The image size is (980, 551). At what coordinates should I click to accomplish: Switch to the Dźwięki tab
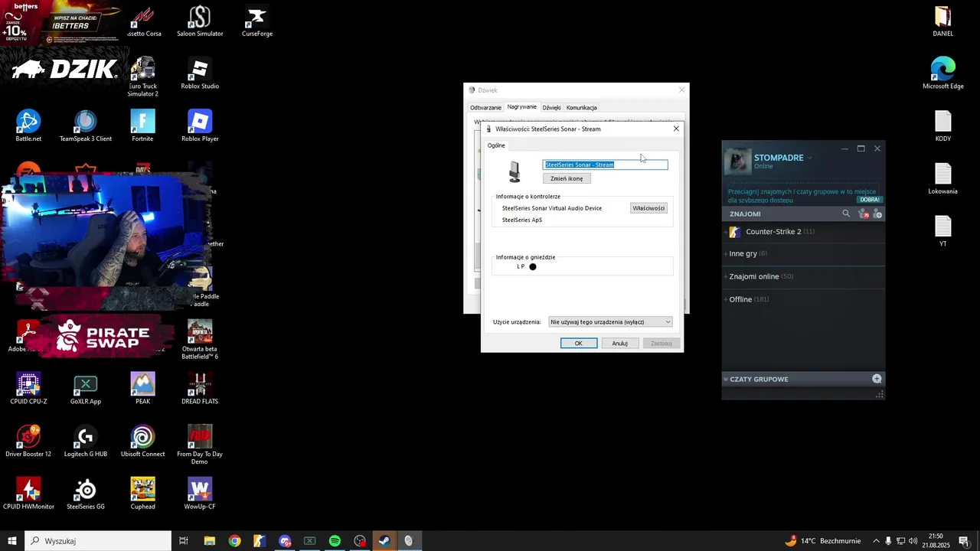[x=551, y=108]
